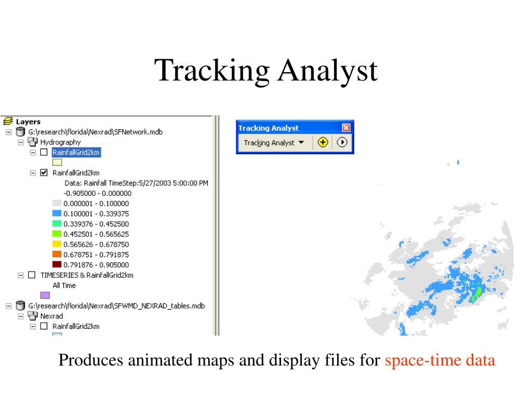Select SFWMD_NEXRAD_tables.mdb path entry
The image size is (532, 399).
coord(116,305)
